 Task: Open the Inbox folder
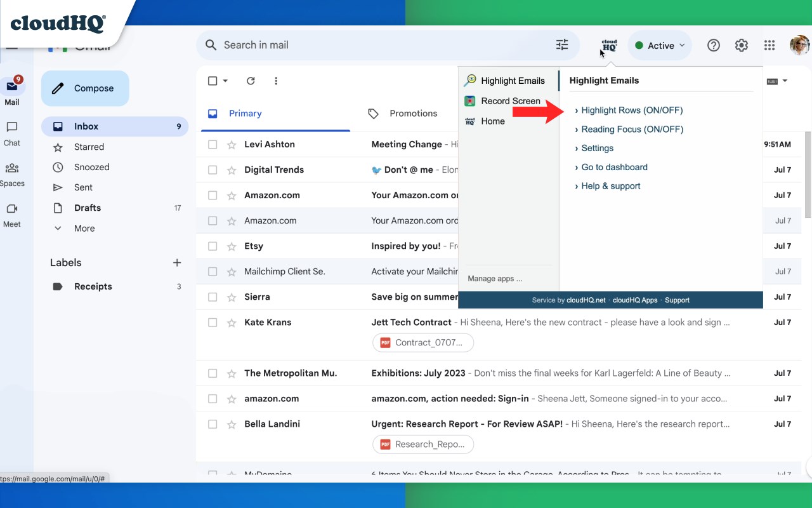tap(115, 126)
